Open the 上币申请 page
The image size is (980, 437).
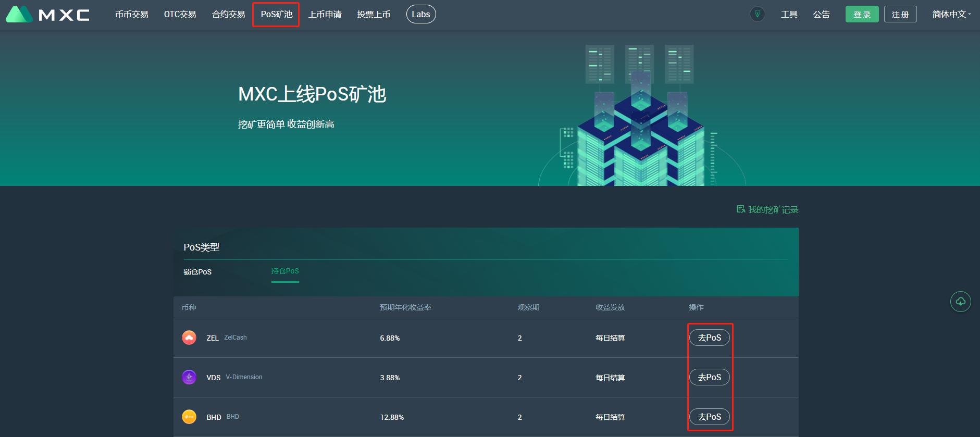click(x=325, y=15)
